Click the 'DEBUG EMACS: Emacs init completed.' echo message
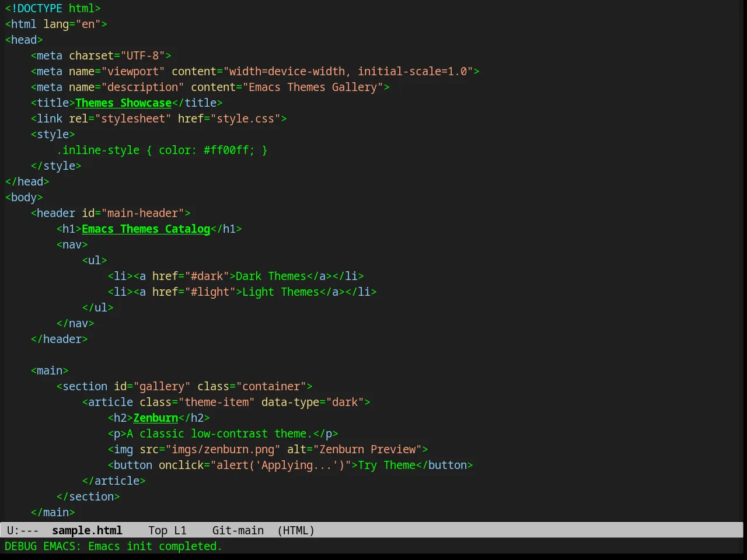747x560 pixels. pyautogui.click(x=113, y=546)
